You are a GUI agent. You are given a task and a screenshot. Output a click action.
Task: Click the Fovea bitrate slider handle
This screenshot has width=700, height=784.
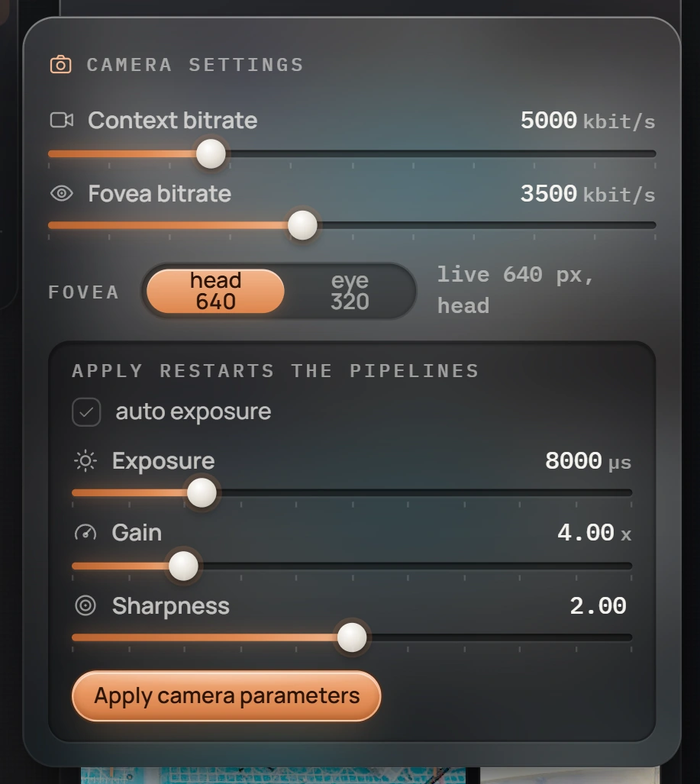point(302,225)
